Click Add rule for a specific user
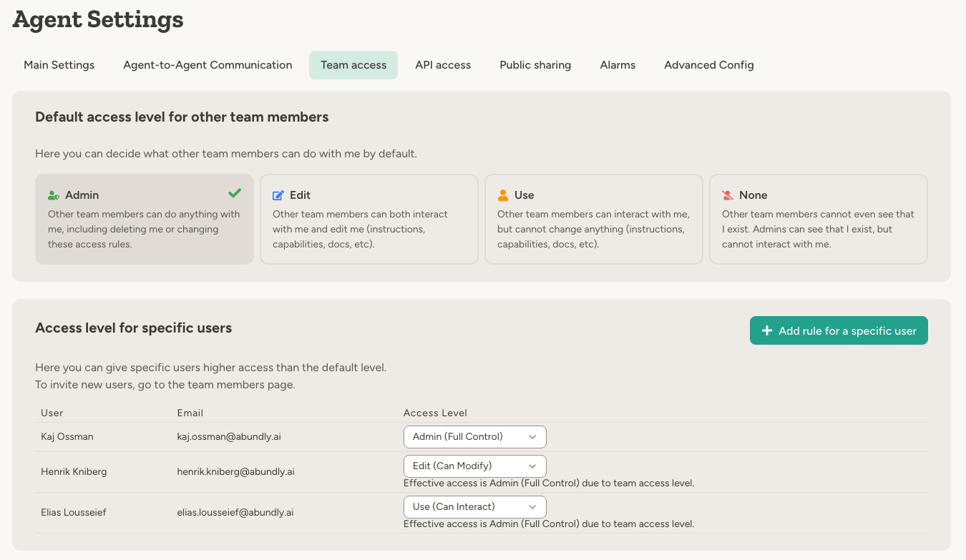 pyautogui.click(x=839, y=330)
